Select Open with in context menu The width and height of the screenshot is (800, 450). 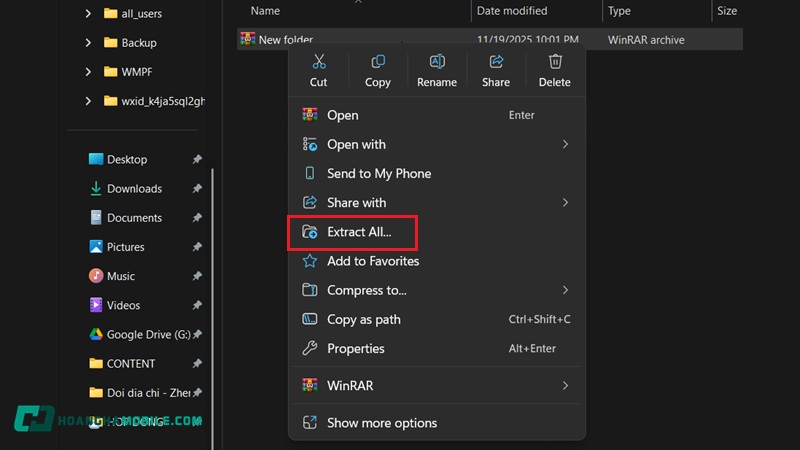point(356,144)
